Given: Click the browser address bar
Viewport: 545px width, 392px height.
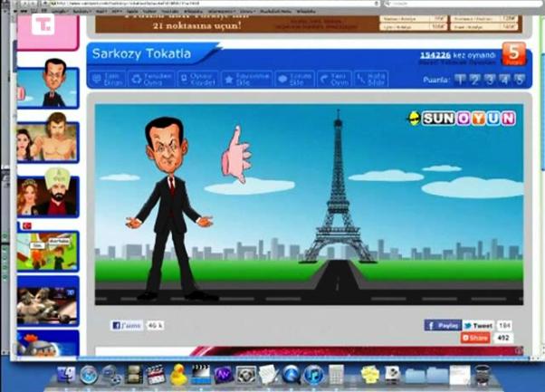Looking at the screenshot, I should coord(215,3).
